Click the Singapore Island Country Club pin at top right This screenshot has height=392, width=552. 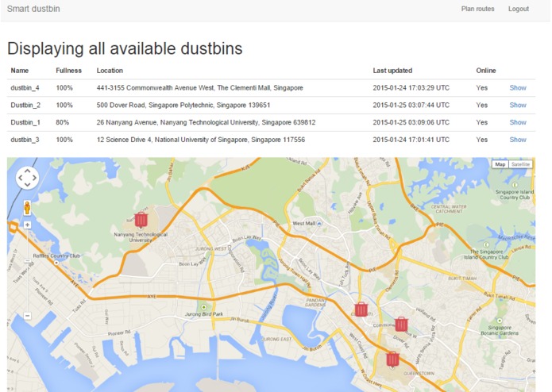(x=515, y=185)
